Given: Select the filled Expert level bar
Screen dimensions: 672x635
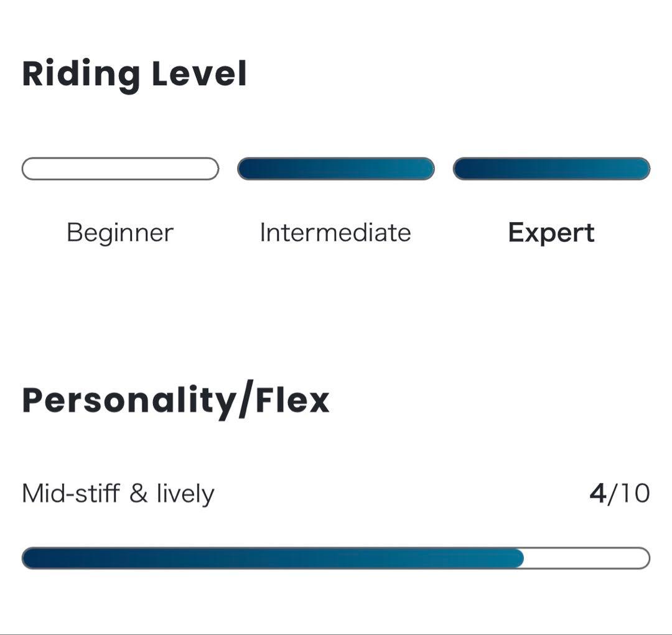Looking at the screenshot, I should pyautogui.click(x=551, y=169).
